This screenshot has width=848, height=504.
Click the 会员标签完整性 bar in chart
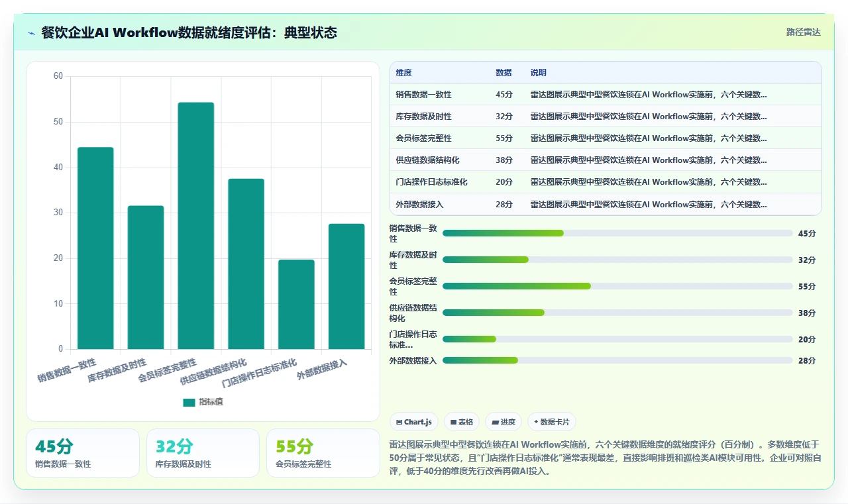pos(196,226)
